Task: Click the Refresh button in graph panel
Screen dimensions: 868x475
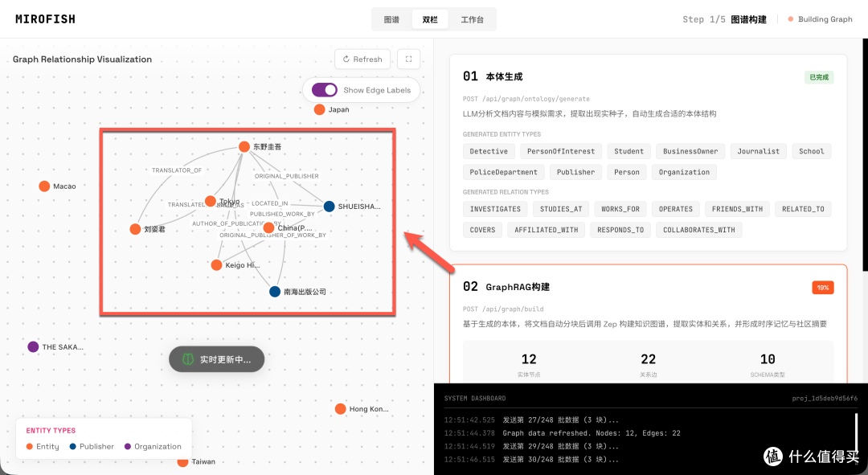Action: tap(362, 59)
